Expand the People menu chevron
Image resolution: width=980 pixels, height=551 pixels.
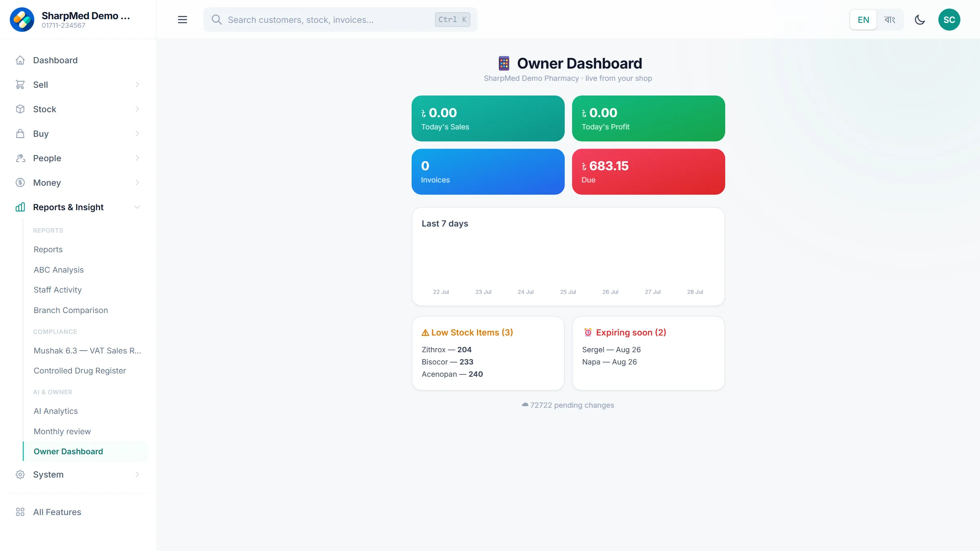pyautogui.click(x=137, y=158)
